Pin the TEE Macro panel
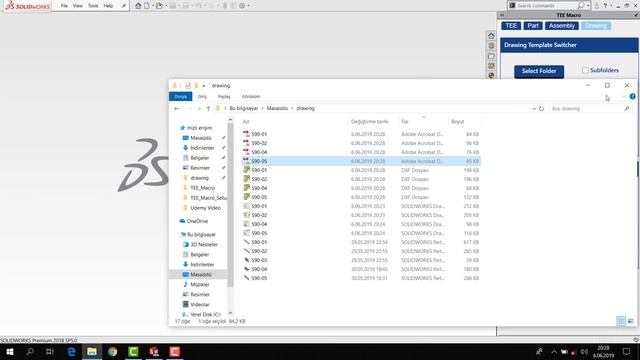Screen dimensions: 640x360 point(636,15)
